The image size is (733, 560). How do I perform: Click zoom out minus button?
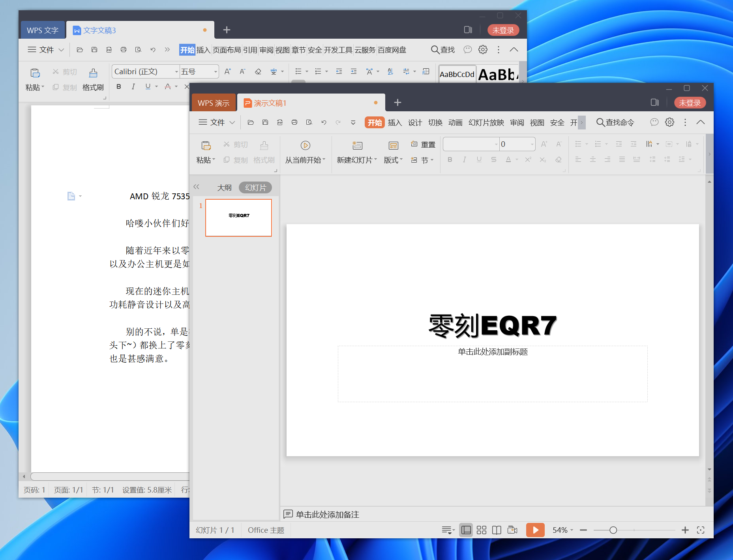click(583, 530)
